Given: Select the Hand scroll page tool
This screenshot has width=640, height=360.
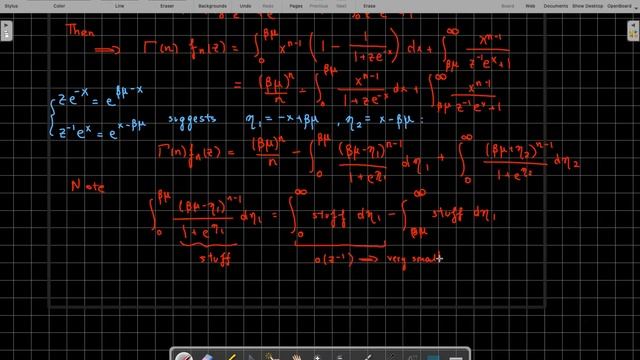Looking at the screenshot, I should coord(297,358).
